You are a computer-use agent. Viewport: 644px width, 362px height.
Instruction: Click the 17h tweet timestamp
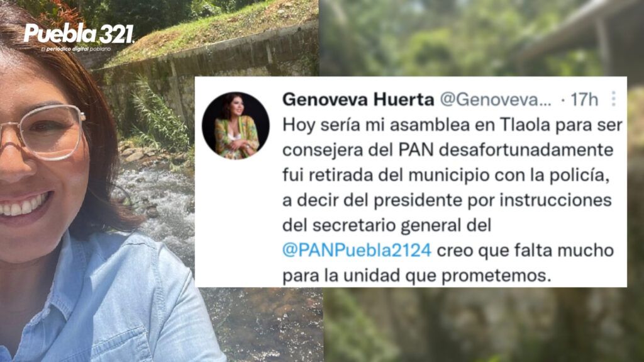pos(584,99)
